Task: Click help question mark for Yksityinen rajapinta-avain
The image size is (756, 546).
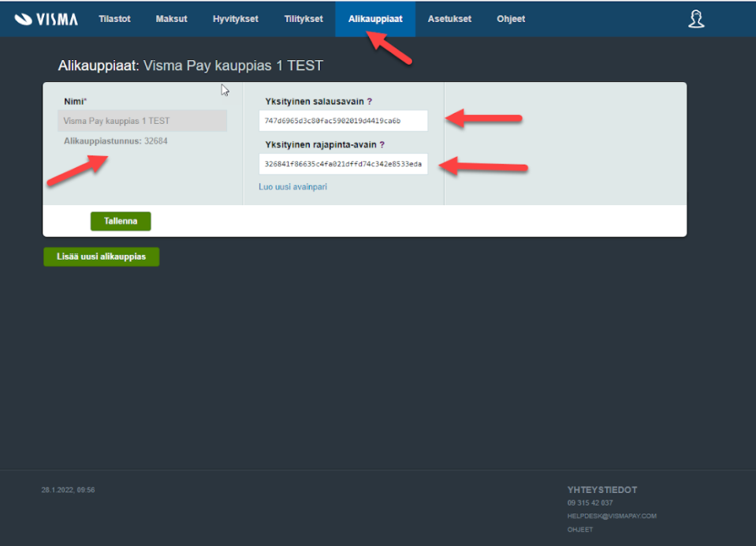Action: click(x=382, y=144)
